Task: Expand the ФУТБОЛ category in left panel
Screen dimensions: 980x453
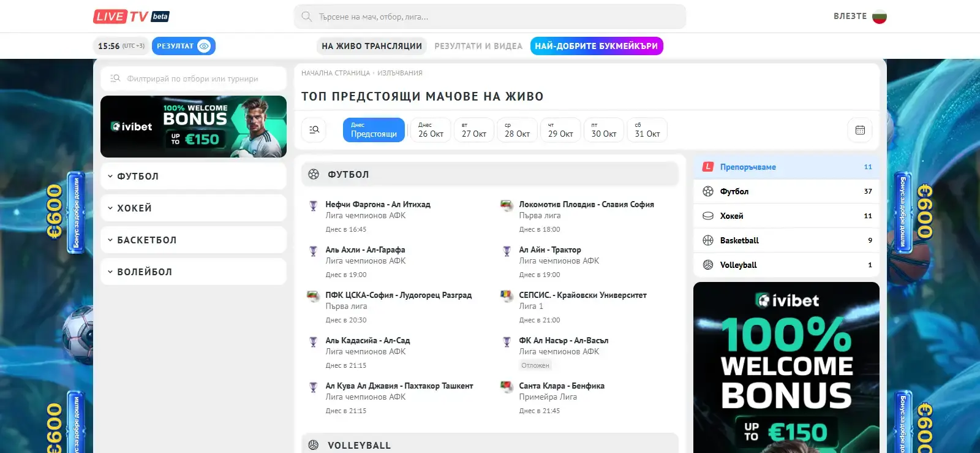Action: point(194,176)
